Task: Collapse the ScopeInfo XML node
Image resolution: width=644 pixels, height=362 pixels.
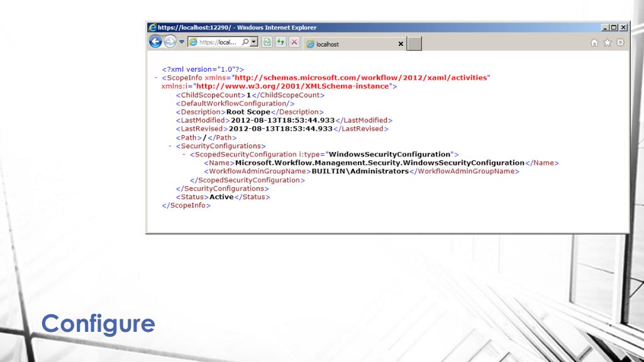Action: click(156, 78)
